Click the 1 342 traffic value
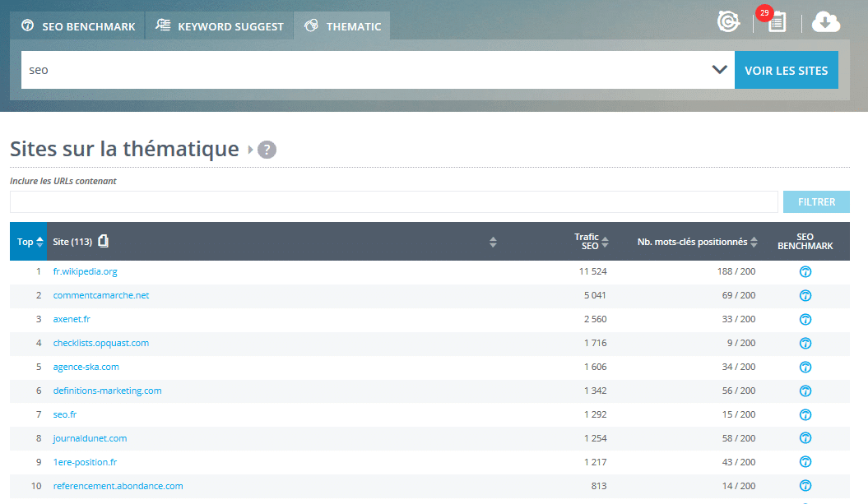The width and height of the screenshot is (868, 504). [595, 391]
